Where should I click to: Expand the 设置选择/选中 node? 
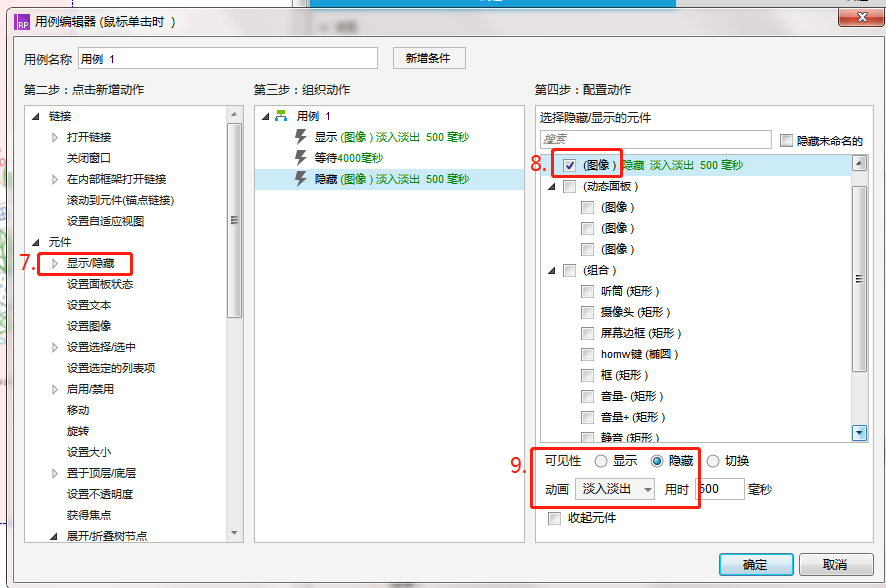tap(55, 347)
